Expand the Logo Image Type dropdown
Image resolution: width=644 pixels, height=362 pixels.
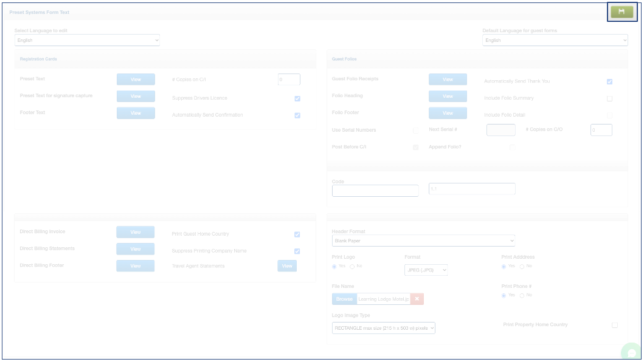[384, 328]
